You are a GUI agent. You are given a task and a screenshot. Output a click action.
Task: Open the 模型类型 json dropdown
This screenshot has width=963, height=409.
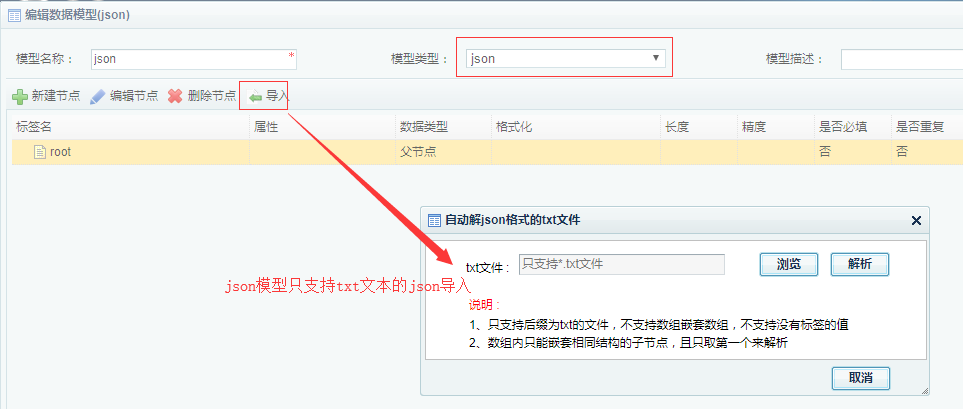564,58
